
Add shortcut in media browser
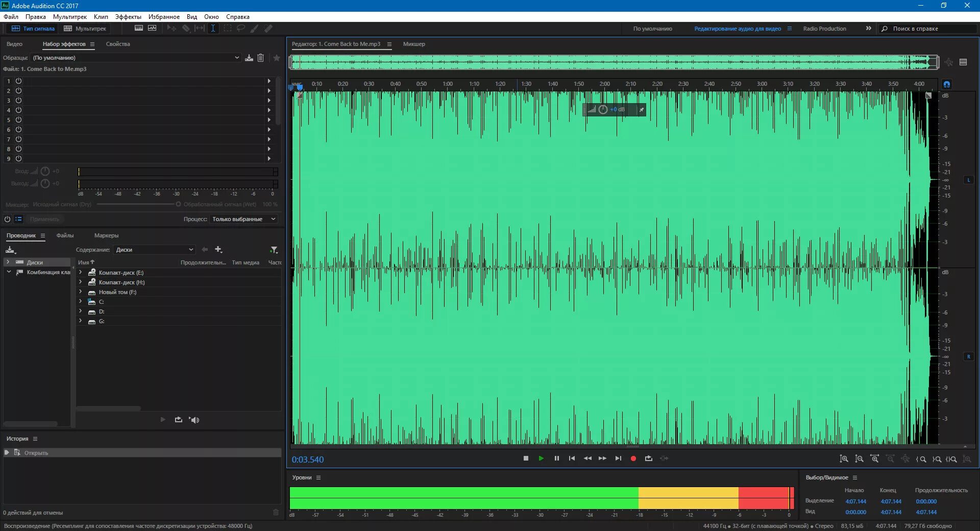(x=218, y=250)
